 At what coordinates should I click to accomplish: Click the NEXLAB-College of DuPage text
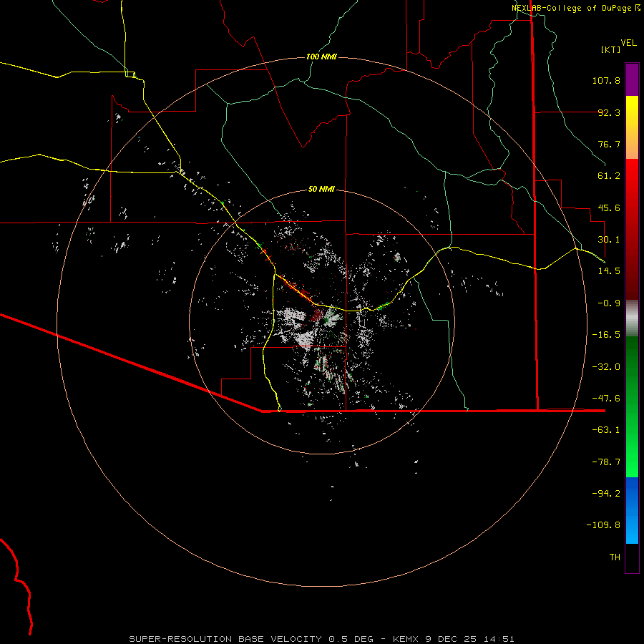tap(572, 8)
